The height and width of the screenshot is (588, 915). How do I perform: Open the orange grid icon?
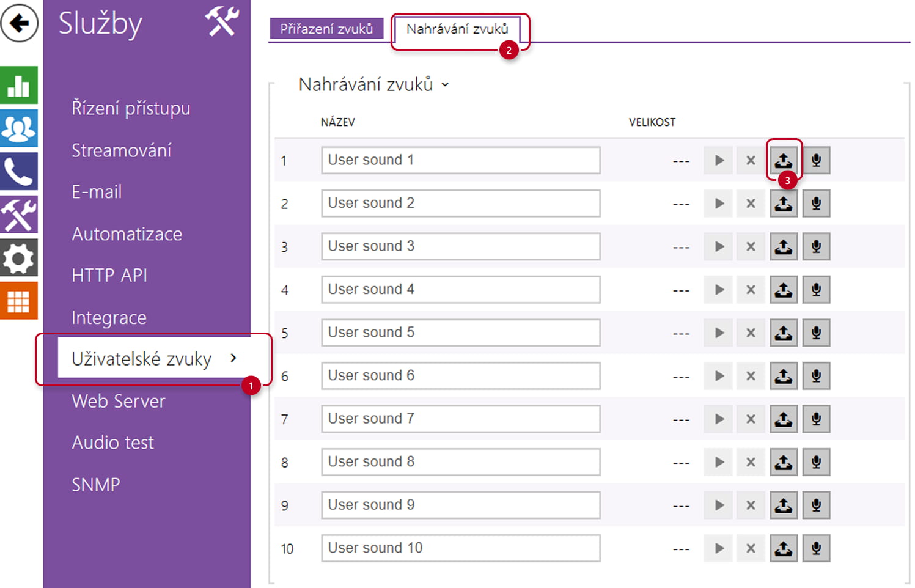pos(19,301)
